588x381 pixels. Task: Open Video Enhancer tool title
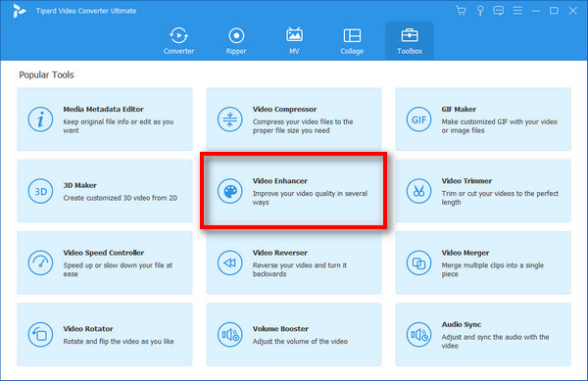point(279,180)
